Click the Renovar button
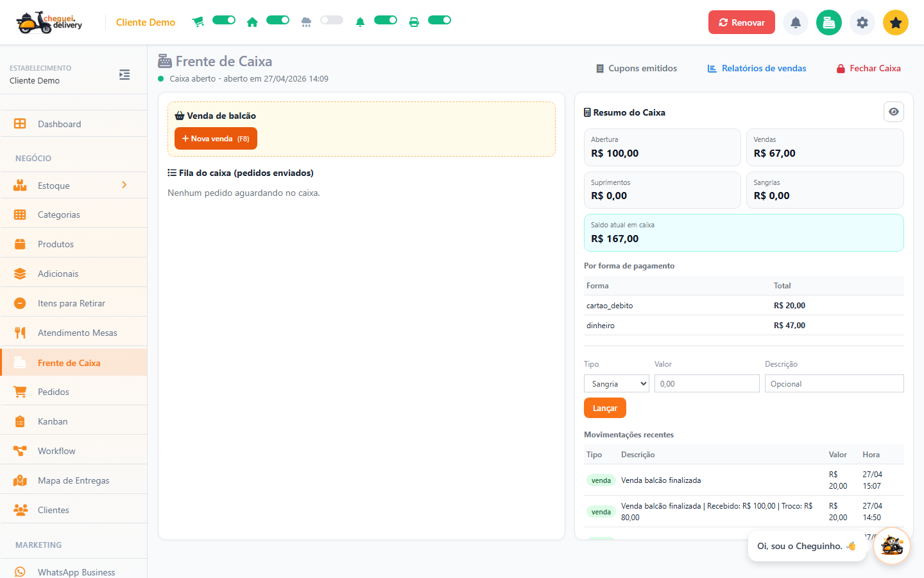This screenshot has height=578, width=924. (x=741, y=22)
